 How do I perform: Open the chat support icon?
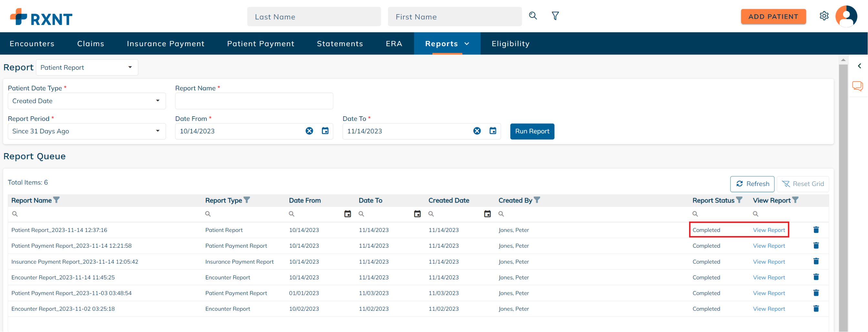pyautogui.click(x=857, y=86)
